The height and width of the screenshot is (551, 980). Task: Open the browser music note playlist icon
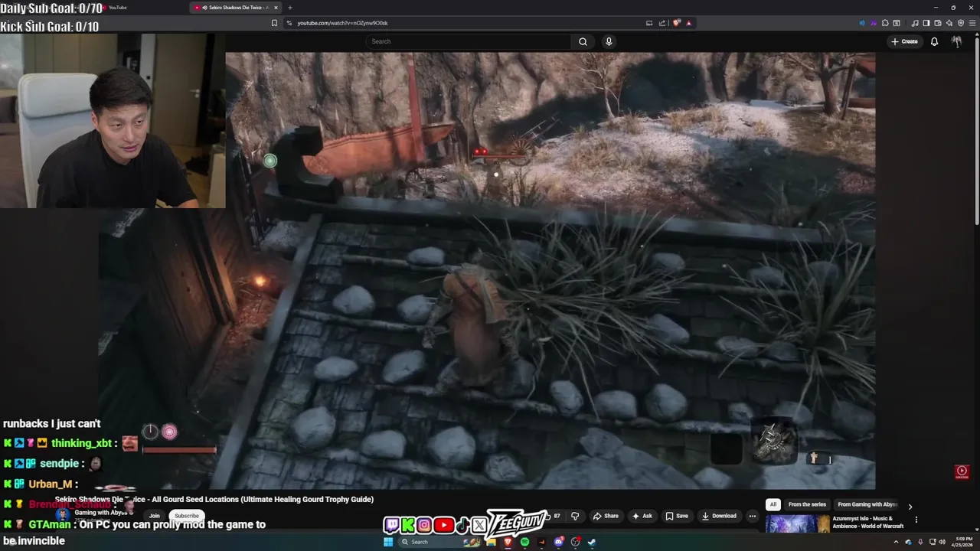point(915,23)
